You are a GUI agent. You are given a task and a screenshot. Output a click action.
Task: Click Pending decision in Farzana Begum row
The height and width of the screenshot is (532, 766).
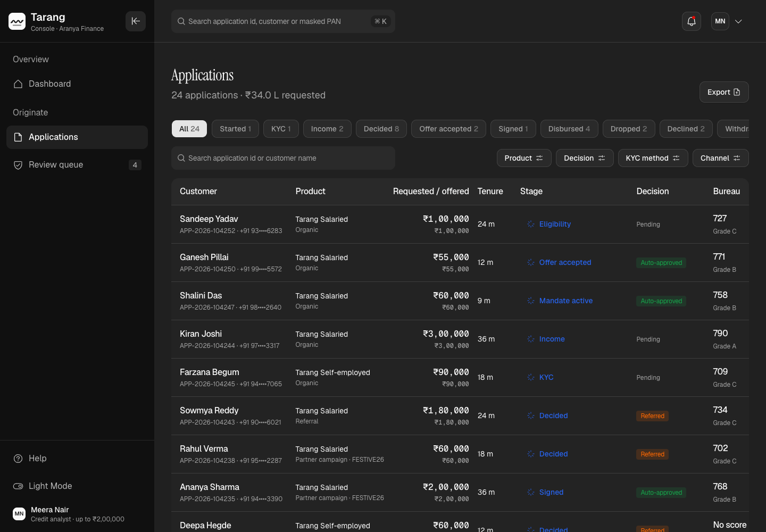click(648, 378)
